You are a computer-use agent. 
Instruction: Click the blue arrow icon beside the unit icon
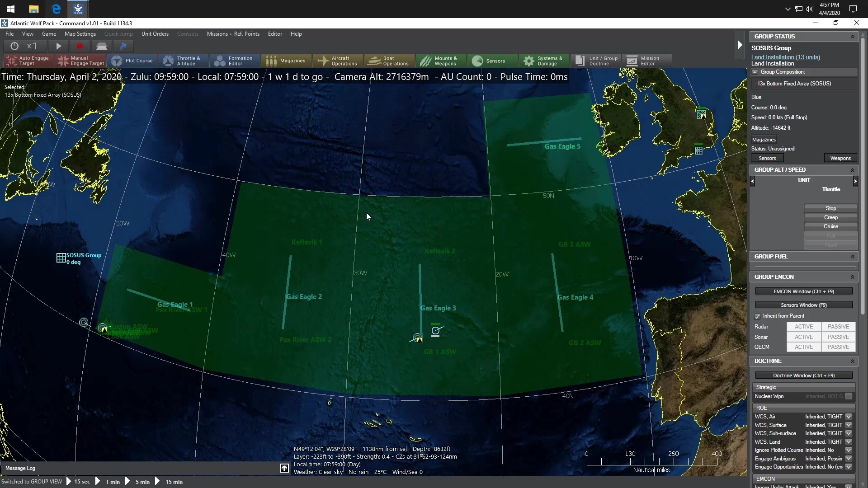123,46
